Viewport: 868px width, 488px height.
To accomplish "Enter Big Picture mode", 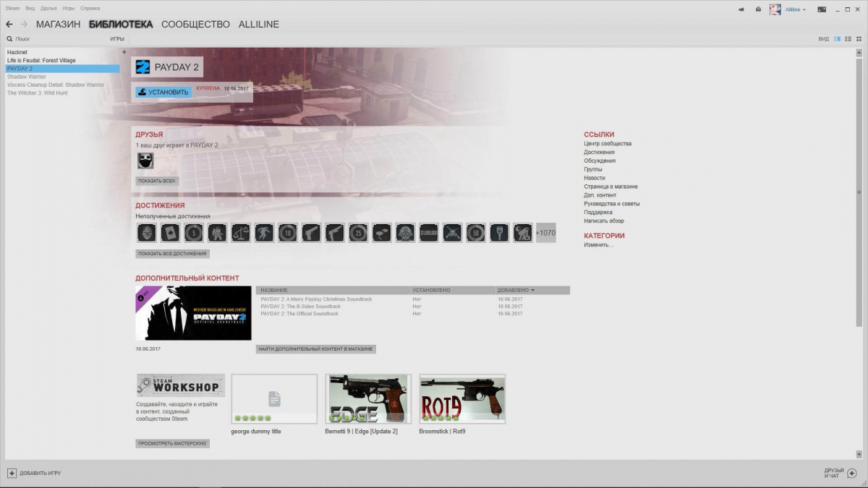I will click(822, 9).
